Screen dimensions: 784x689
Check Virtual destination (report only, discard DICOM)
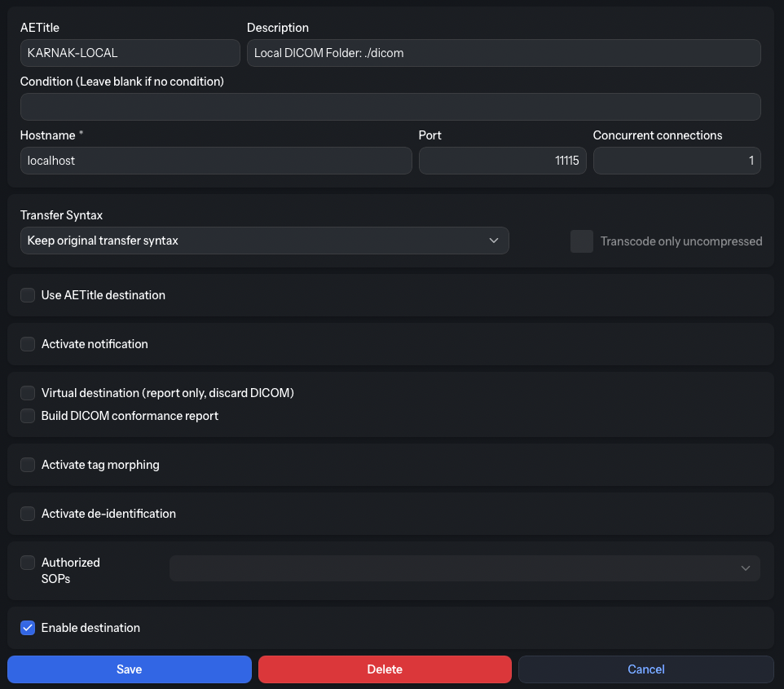point(28,393)
